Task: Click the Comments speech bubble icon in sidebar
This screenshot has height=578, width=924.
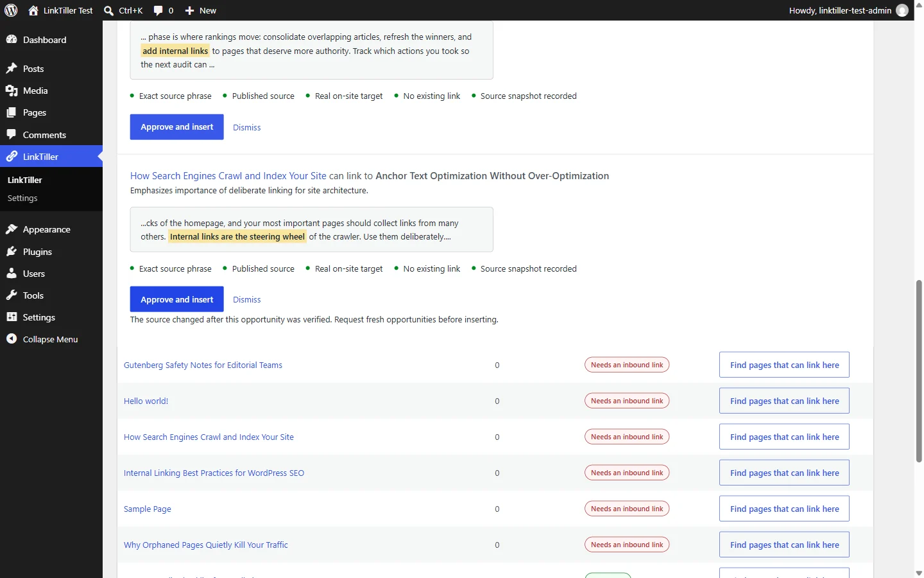Action: coord(12,135)
